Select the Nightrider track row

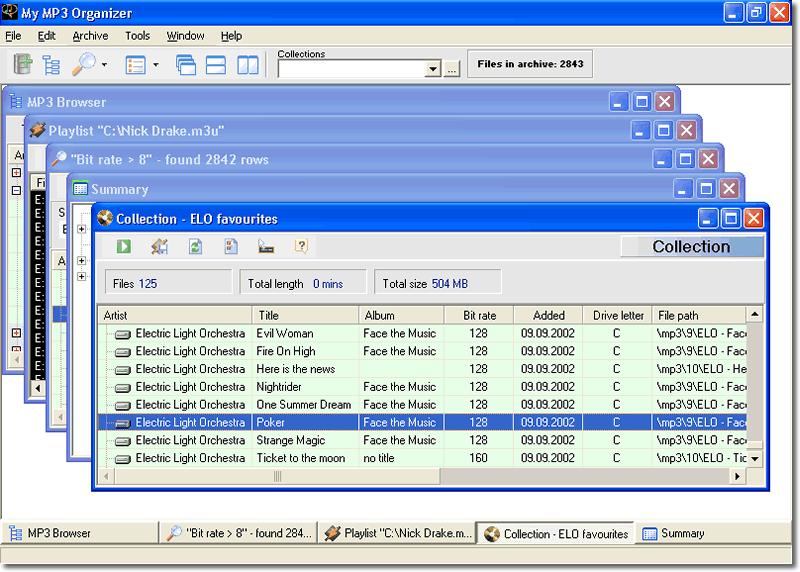click(422, 387)
